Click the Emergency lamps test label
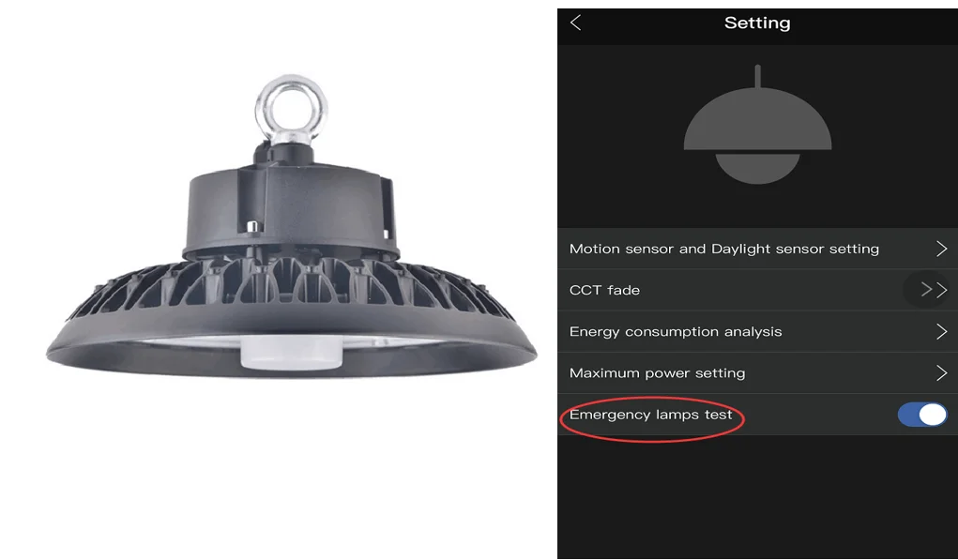Image resolution: width=958 pixels, height=560 pixels. click(x=650, y=415)
